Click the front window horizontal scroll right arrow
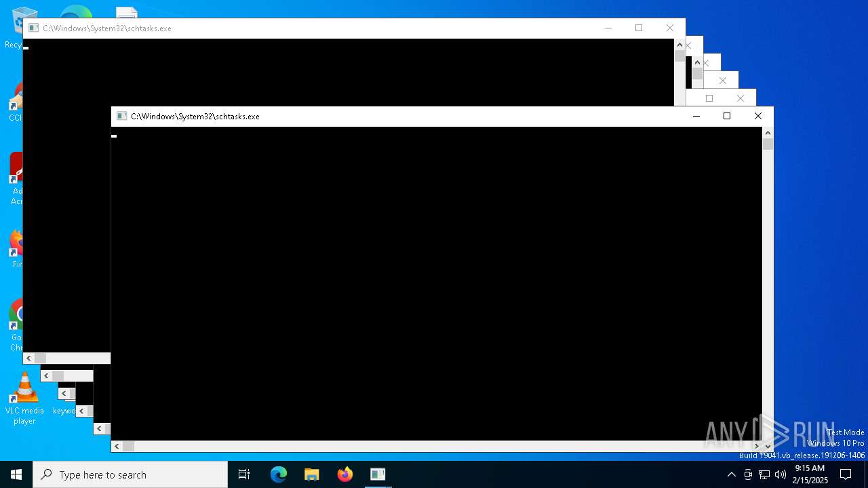The height and width of the screenshot is (488, 868). 757,446
